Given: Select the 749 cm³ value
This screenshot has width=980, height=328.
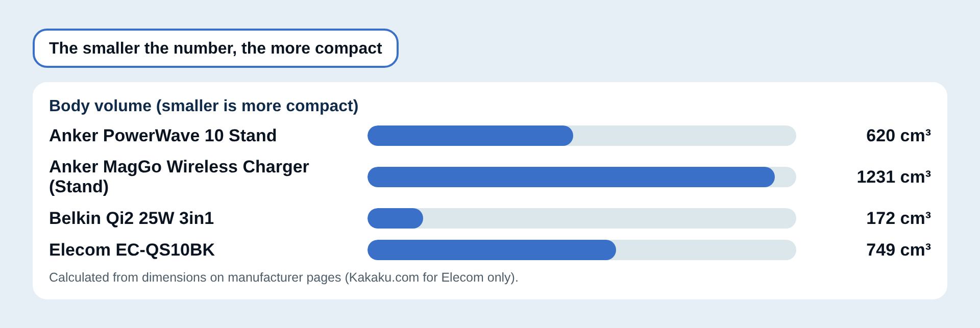Looking at the screenshot, I should click(x=898, y=250).
